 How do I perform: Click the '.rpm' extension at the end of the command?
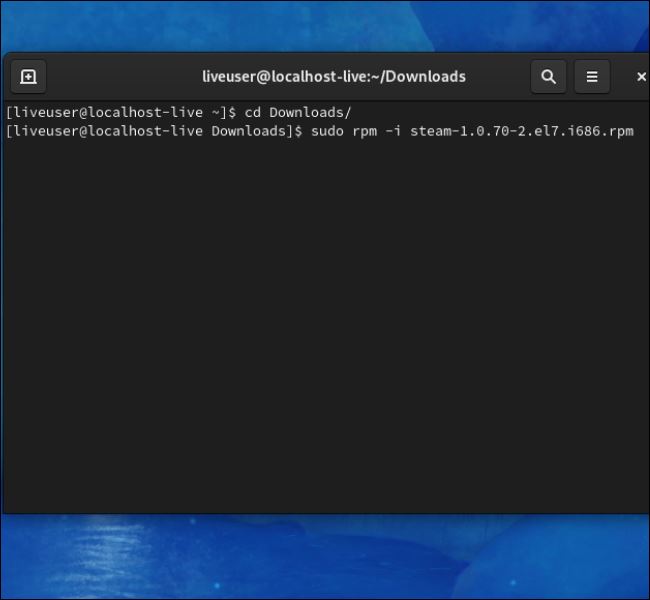[x=617, y=132]
